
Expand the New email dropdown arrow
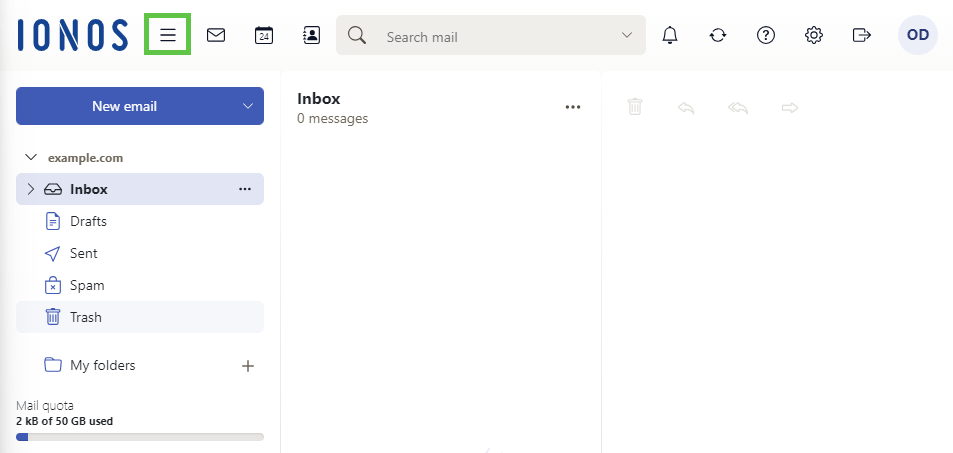[248, 106]
